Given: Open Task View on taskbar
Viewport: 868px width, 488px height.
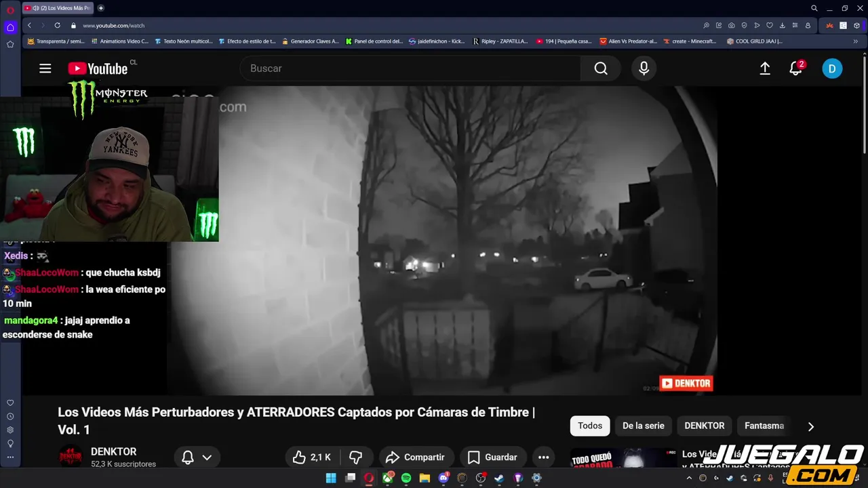Looking at the screenshot, I should coord(351,478).
